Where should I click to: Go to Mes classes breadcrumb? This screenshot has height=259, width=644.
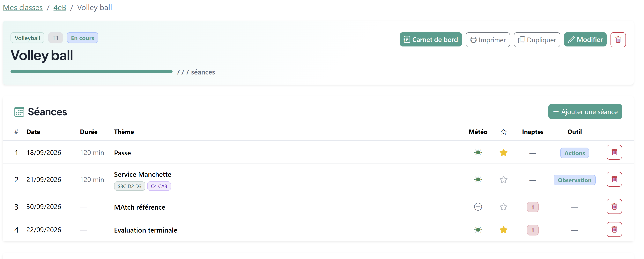23,7
